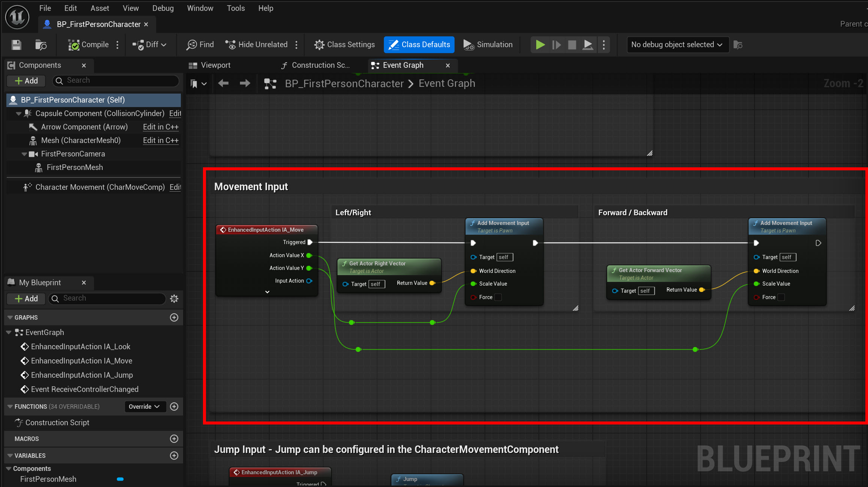
Task: Toggle Hide Unrelated nodes
Action: pyautogui.click(x=257, y=45)
